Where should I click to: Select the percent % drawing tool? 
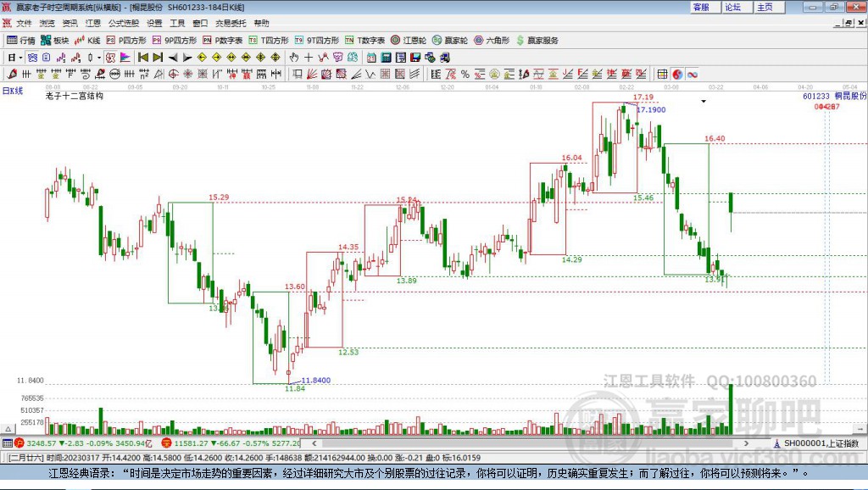coord(465,75)
